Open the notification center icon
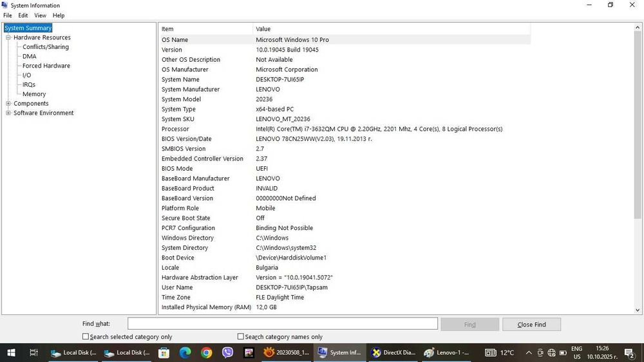This screenshot has height=362, width=644. tap(630, 352)
